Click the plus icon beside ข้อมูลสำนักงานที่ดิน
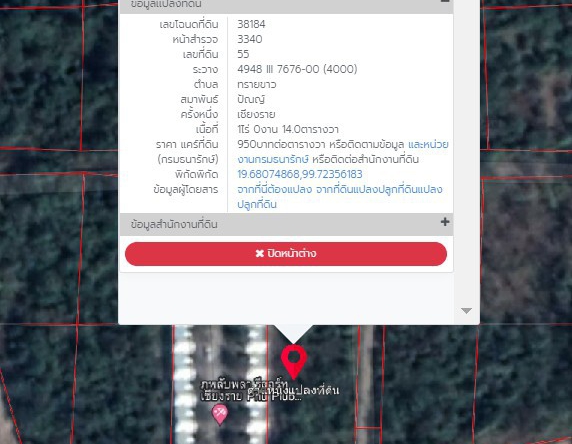This screenshot has height=444, width=572. (x=445, y=222)
